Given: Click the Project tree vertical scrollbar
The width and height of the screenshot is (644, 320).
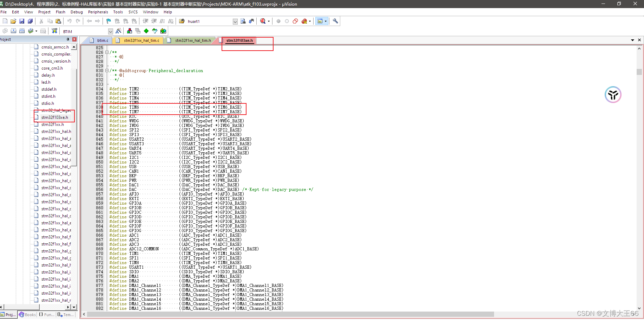Looking at the screenshot, I should [74, 117].
